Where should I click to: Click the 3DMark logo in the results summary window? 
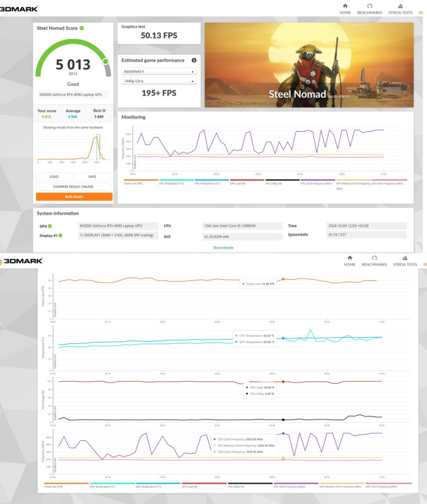[x=19, y=9]
